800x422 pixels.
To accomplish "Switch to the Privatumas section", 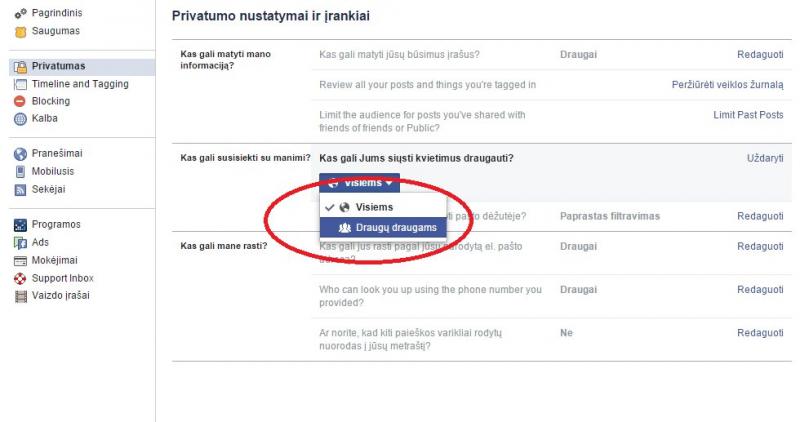I will (x=58, y=66).
